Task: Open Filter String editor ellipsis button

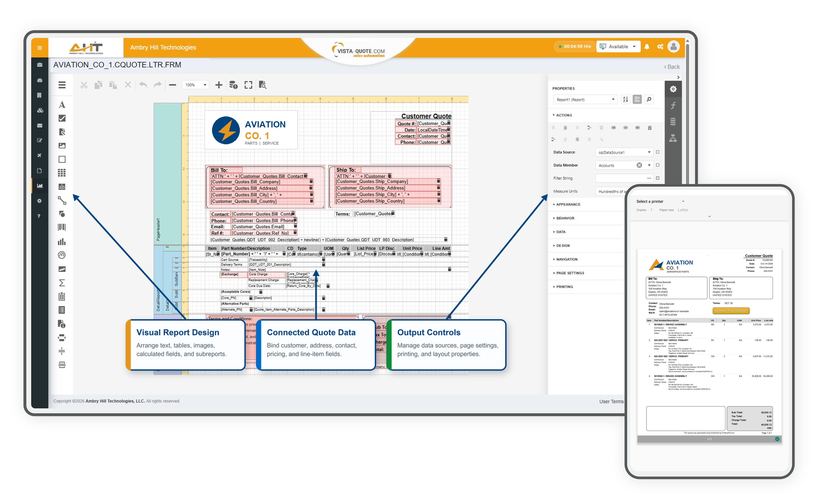Action: point(649,178)
